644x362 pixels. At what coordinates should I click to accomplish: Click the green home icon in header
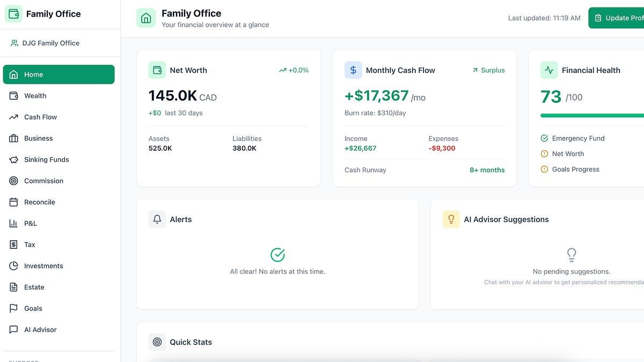click(x=146, y=18)
